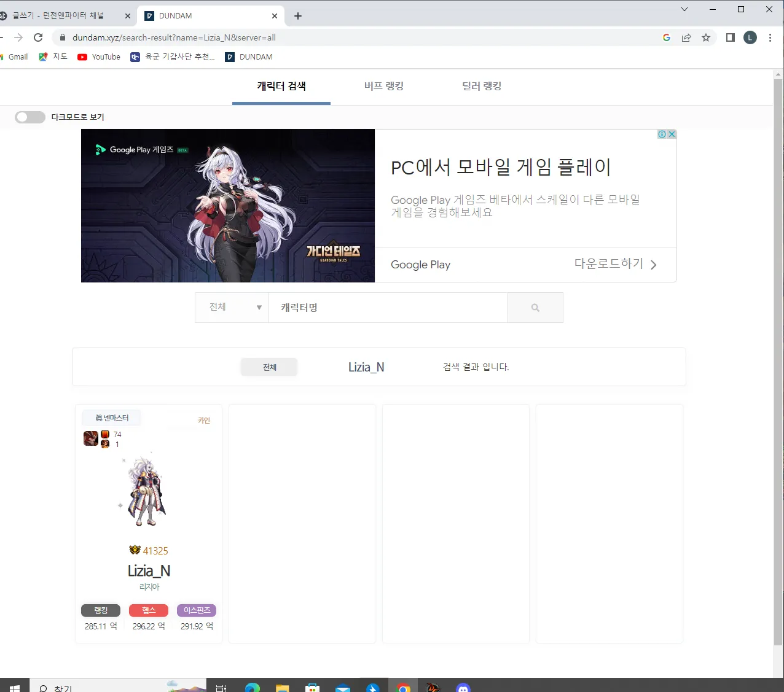The height and width of the screenshot is (692, 784).
Task: Enable 다크모드로 보기 dark mode switch
Action: pos(29,117)
